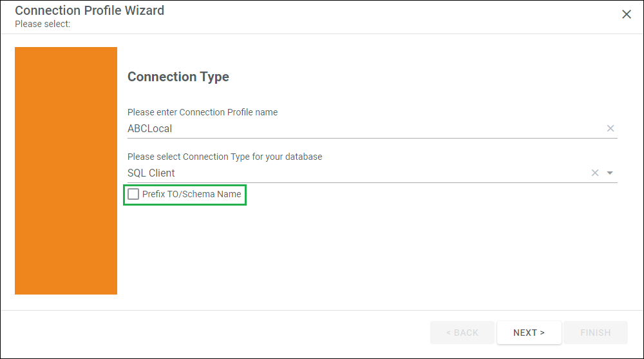Place cursor after ABCLocal text
Screen dimensions: 644x359
[173, 129]
